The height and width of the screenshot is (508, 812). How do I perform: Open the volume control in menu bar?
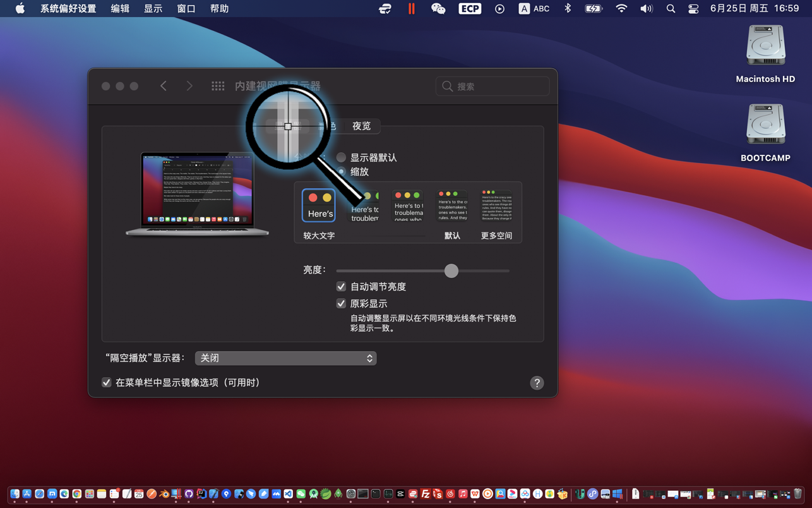pyautogui.click(x=646, y=8)
